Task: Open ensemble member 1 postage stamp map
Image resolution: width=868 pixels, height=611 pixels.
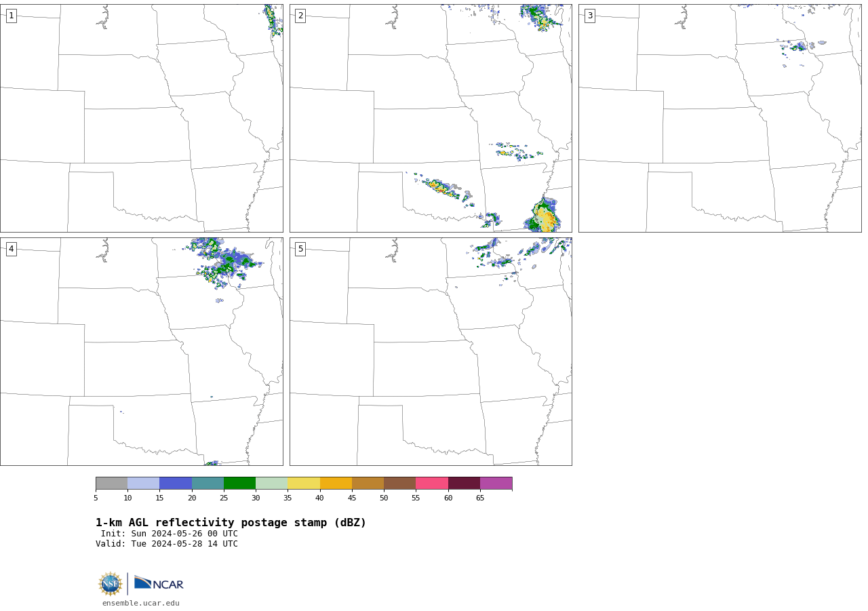Action: tap(142, 118)
